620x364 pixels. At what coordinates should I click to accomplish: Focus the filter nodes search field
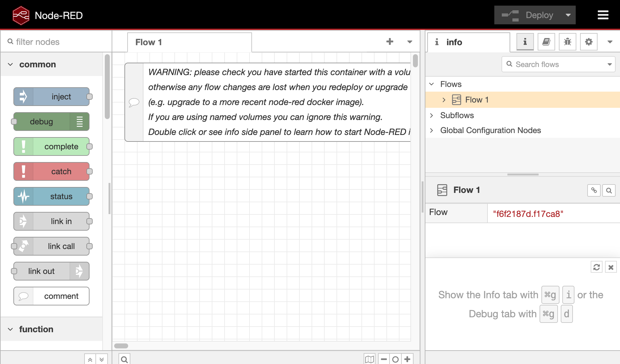point(56,42)
